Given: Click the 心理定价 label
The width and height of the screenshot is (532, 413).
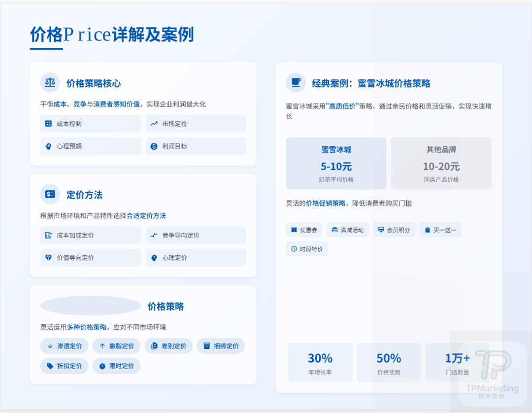Looking at the screenshot, I should pos(174,258).
